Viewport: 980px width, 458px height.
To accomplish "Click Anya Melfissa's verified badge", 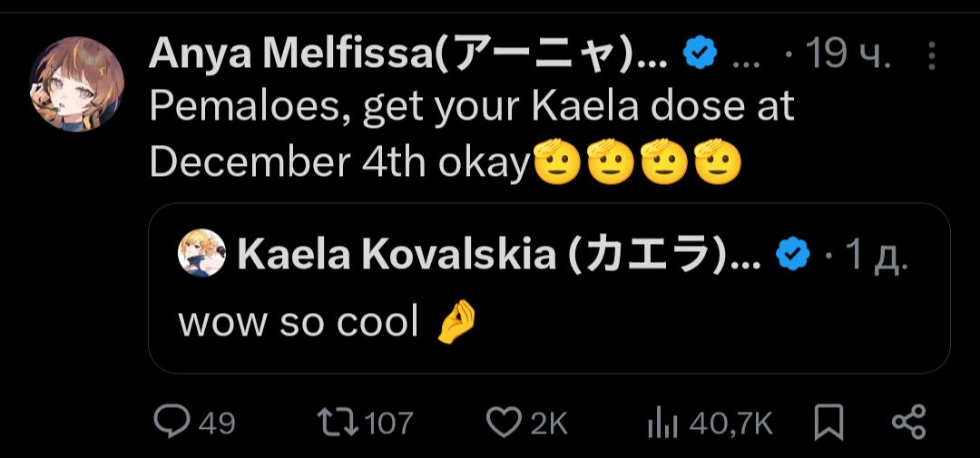I will 698,56.
